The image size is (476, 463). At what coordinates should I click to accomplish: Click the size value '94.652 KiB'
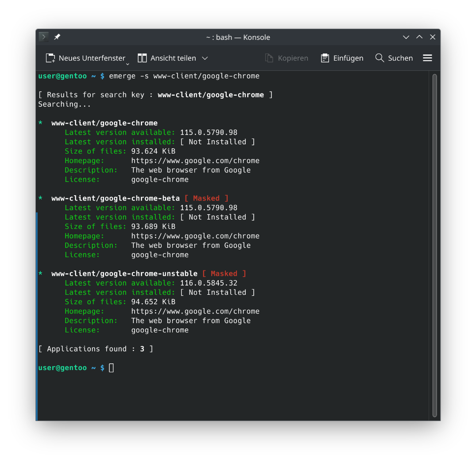[x=153, y=301]
